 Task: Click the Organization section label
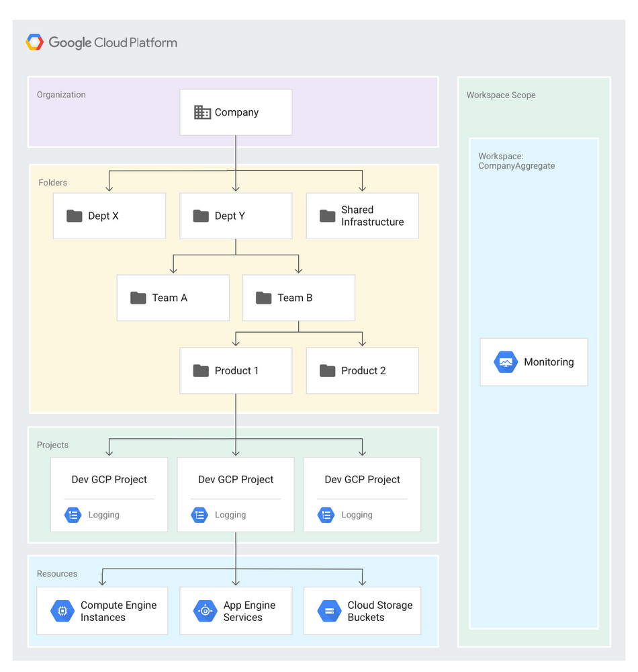pyautogui.click(x=61, y=95)
